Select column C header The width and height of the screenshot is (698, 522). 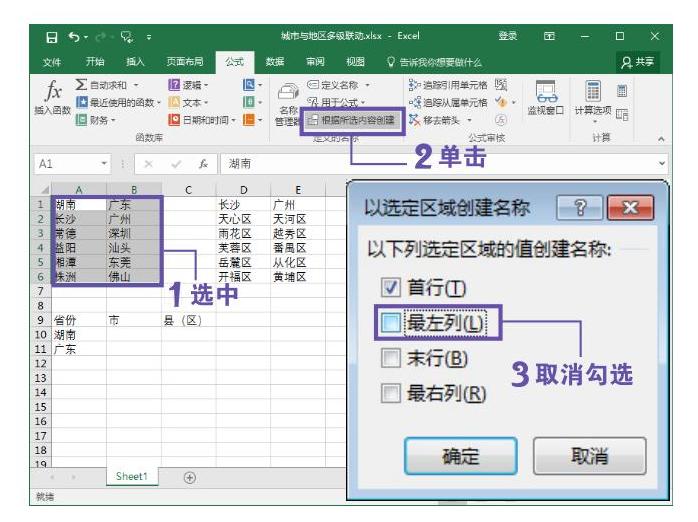click(x=188, y=190)
